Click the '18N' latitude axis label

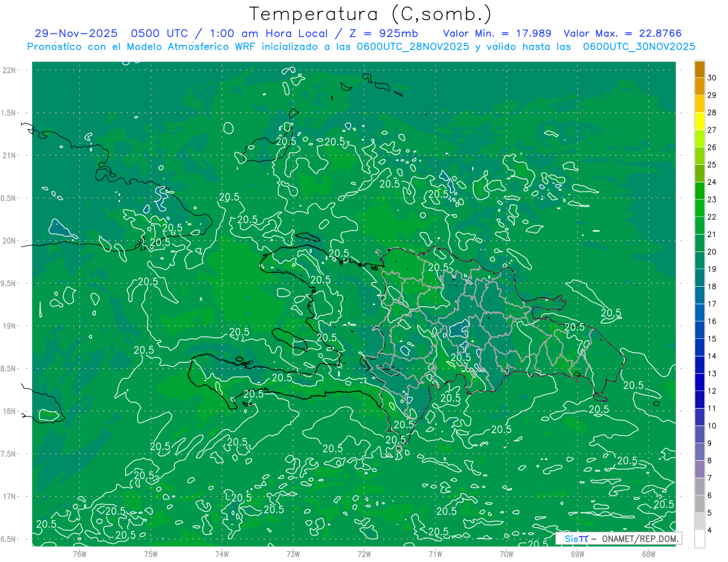tap(10, 411)
